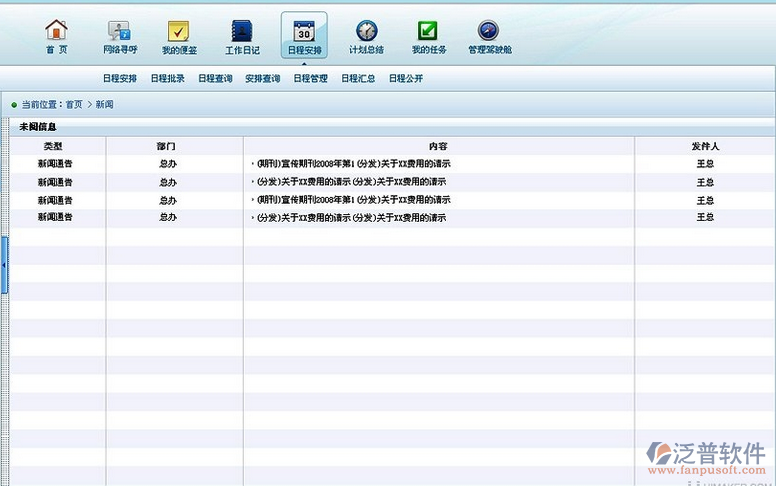Open fourth row's 关于XX费用的请示 link

(x=351, y=217)
